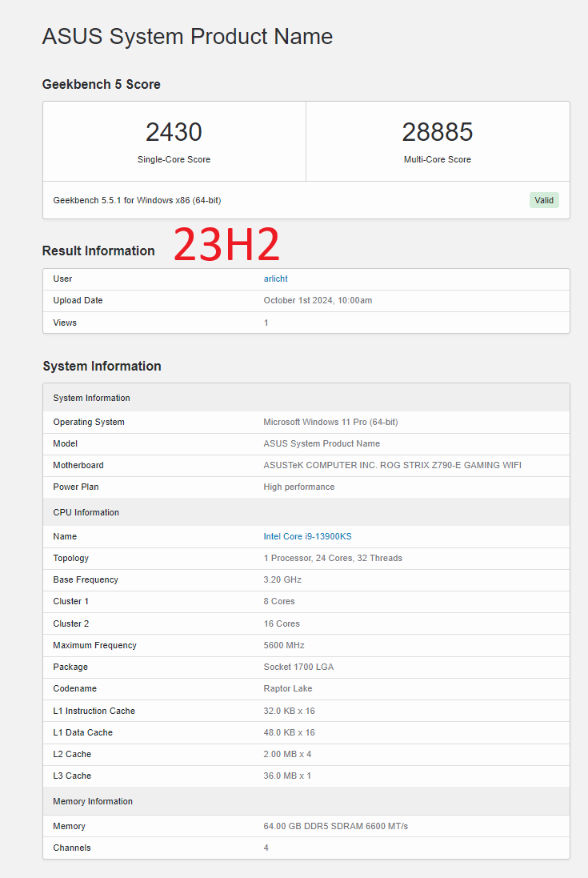Click the Power Plan row label
Viewport: 588px width, 878px height.
coord(75,487)
